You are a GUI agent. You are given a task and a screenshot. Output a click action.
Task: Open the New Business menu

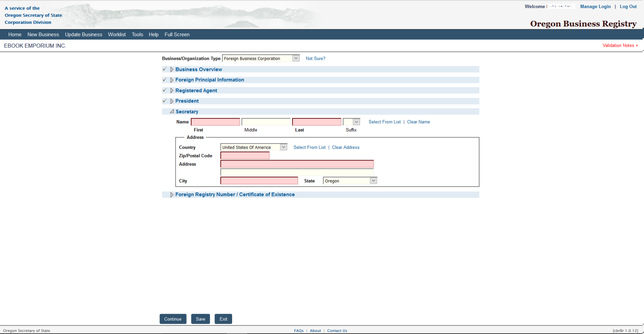43,34
